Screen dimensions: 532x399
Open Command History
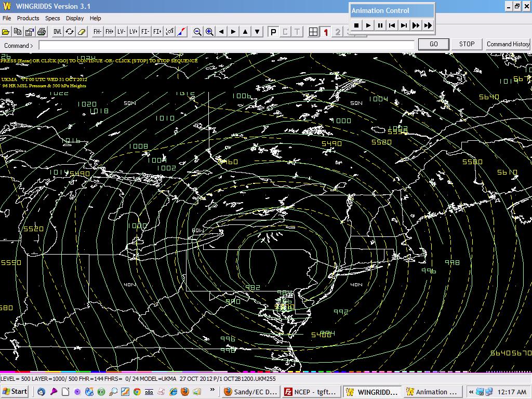pyautogui.click(x=508, y=44)
